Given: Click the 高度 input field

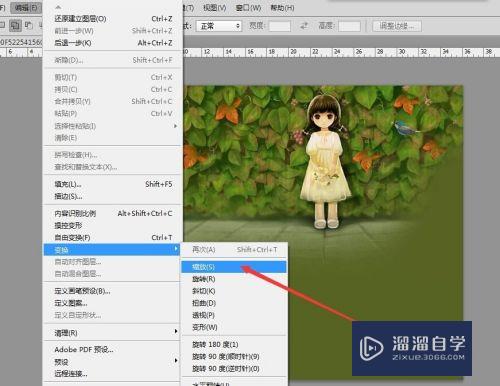Looking at the screenshot, I should pyautogui.click(x=349, y=26).
